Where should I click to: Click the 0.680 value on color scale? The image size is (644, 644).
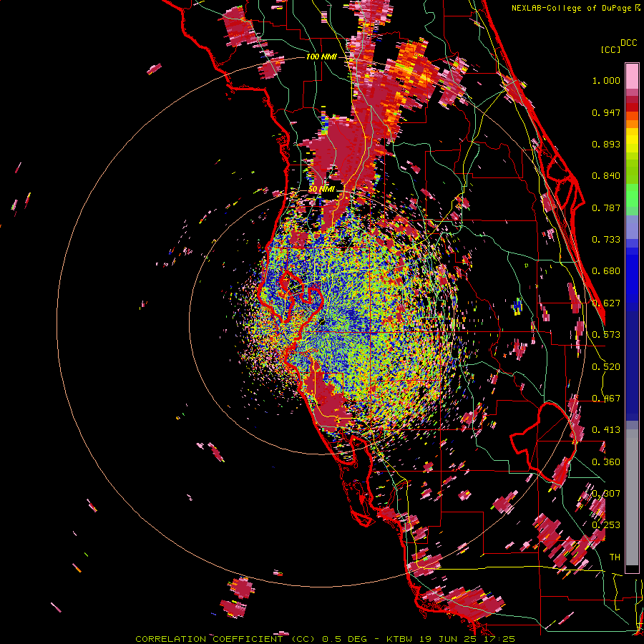[606, 271]
